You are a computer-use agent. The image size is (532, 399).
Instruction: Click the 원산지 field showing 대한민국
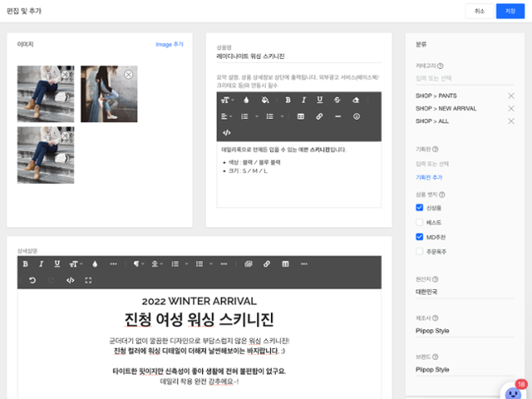coord(465,292)
